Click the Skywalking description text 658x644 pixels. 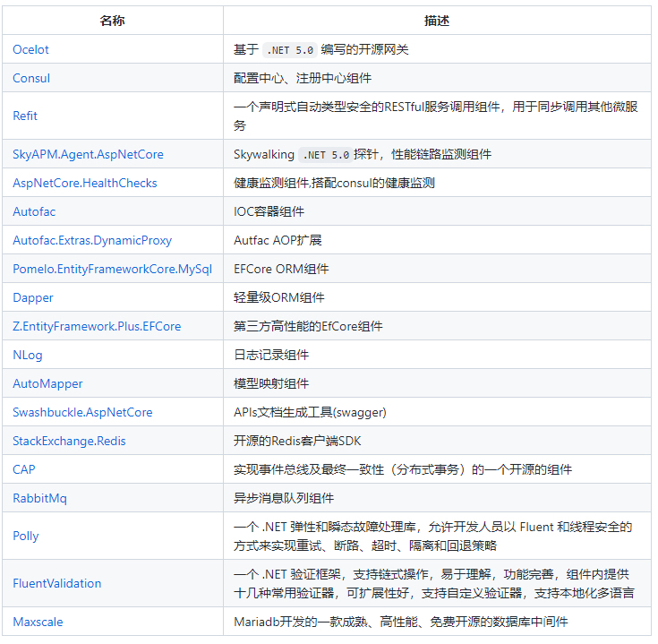click(363, 154)
